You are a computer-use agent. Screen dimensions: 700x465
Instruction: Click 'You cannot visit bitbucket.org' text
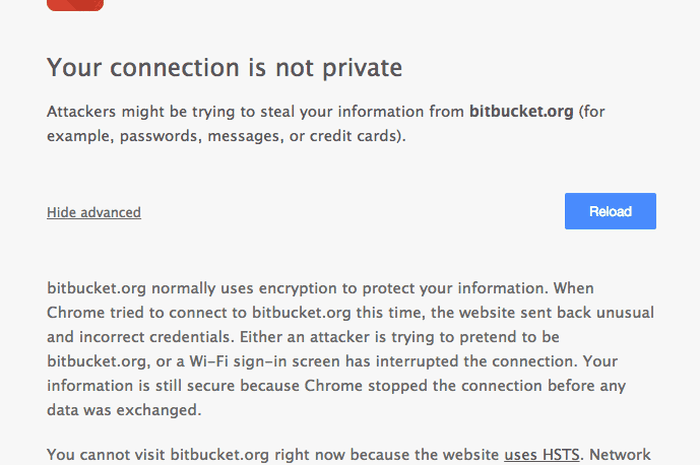[158, 455]
